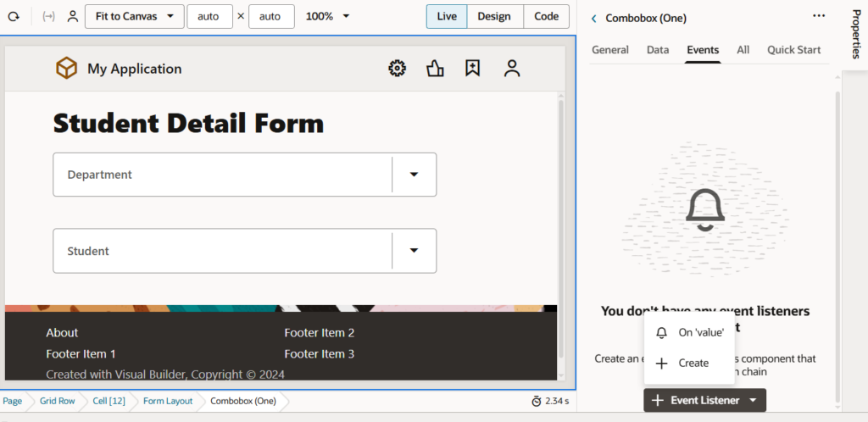This screenshot has width=868, height=422.
Task: Open the settings gear in app header
Action: [x=397, y=69]
